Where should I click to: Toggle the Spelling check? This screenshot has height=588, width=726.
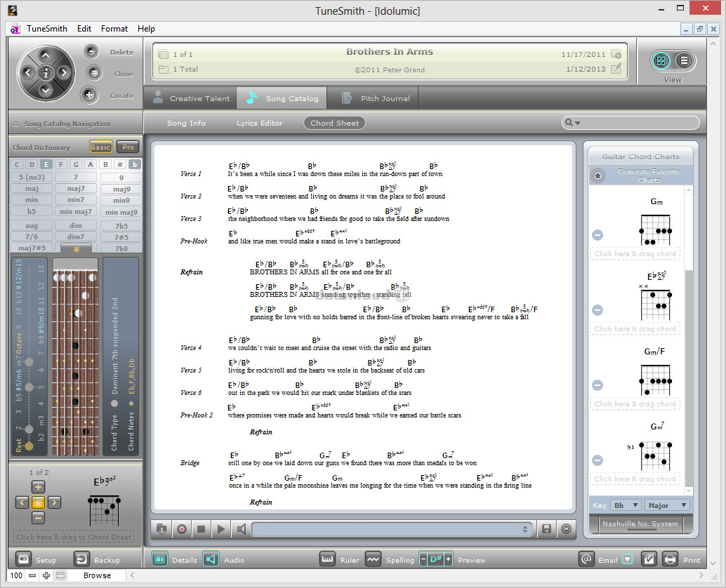(373, 559)
